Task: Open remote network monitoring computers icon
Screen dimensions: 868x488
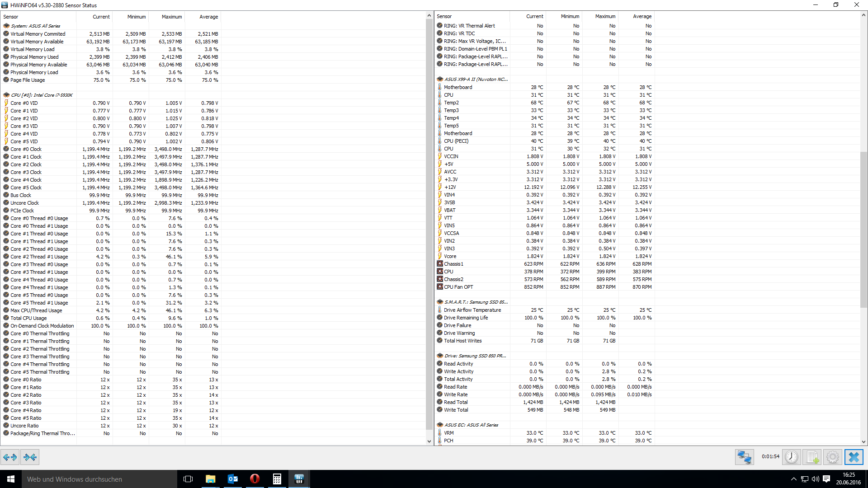Action: tap(744, 457)
